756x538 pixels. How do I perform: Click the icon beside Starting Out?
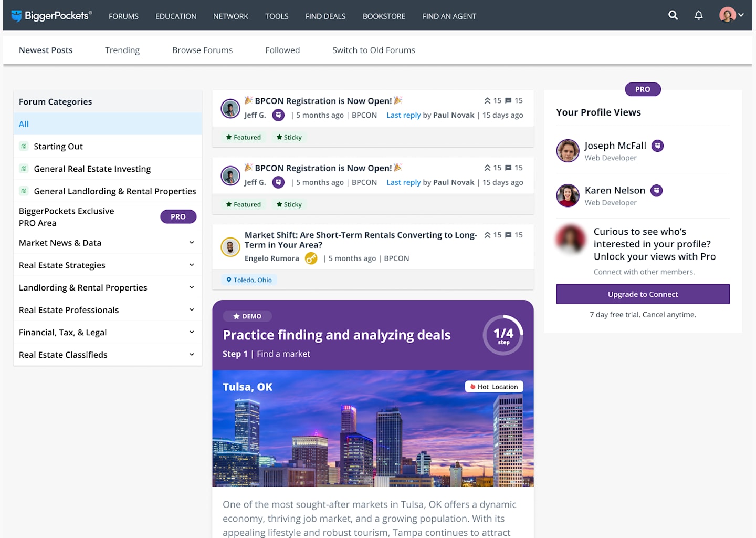(24, 146)
